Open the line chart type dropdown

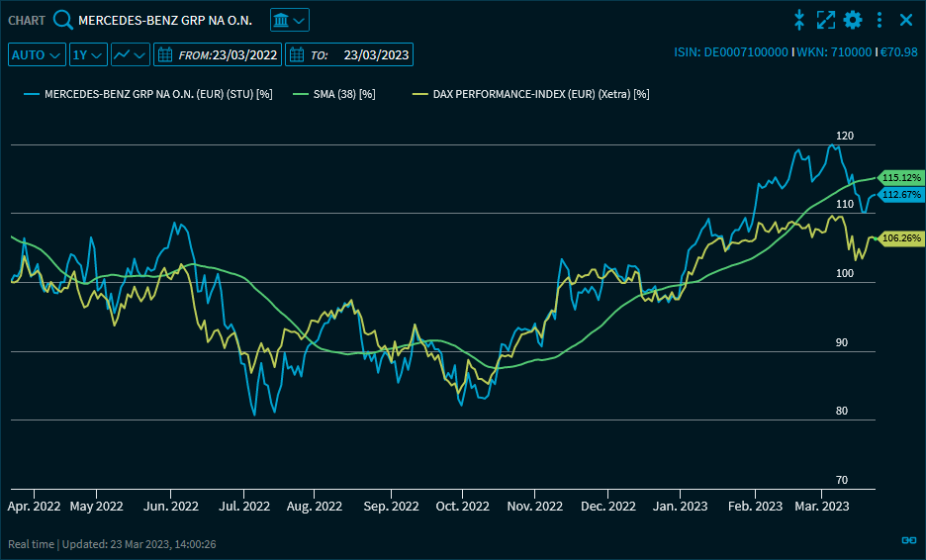coord(130,54)
